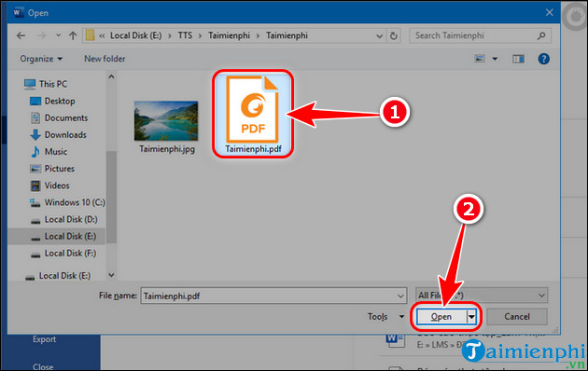Expand the address bar history dropdown
The image size is (588, 371).
pos(380,36)
